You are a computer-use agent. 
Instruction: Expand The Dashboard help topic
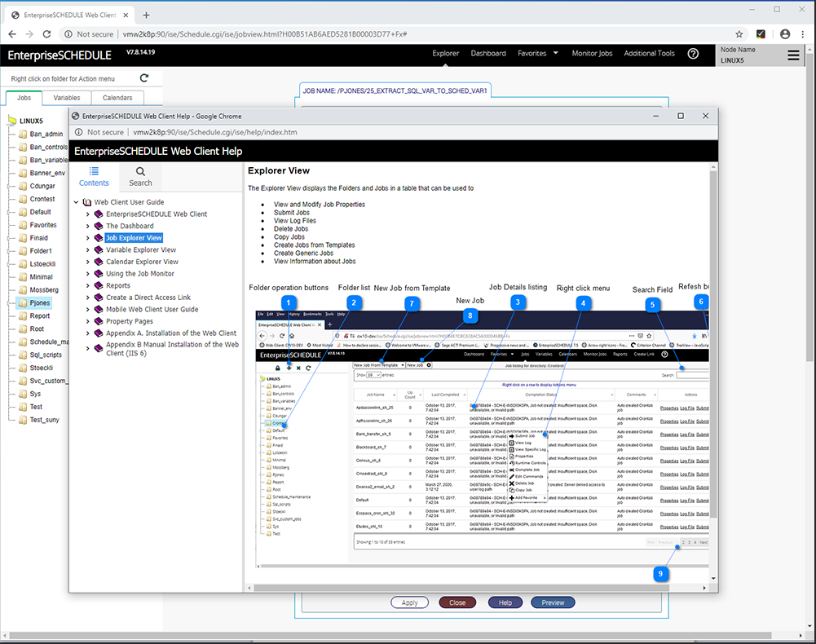[88, 226]
